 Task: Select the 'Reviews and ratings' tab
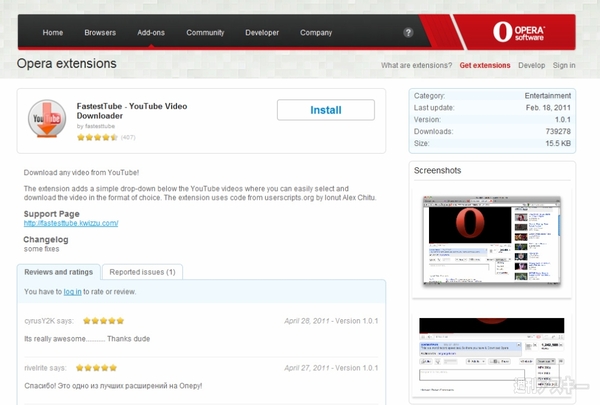(x=59, y=272)
